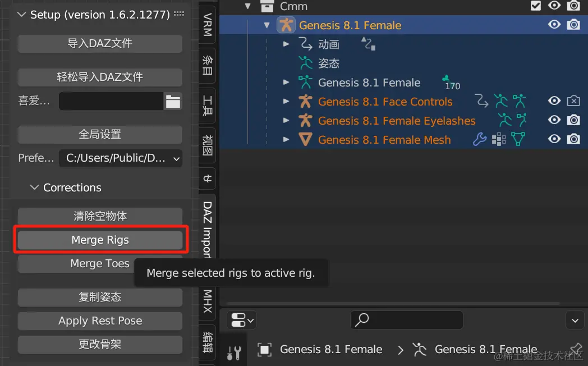Image resolution: width=588 pixels, height=366 pixels.
Task: Click the search magnifier in properties editor
Action: click(362, 320)
